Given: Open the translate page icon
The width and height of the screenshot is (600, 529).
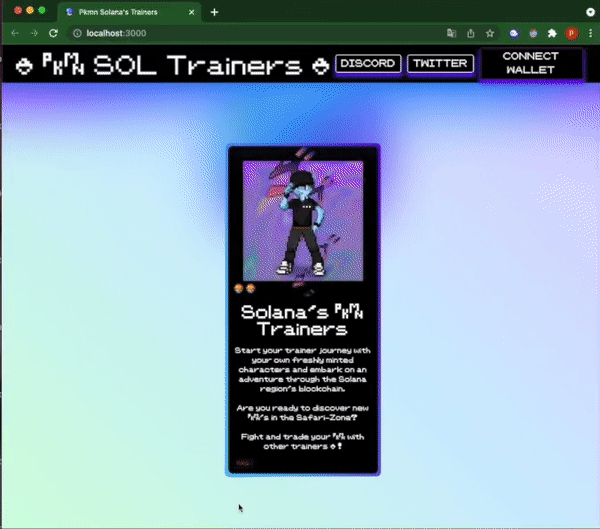Looking at the screenshot, I should tap(452, 33).
